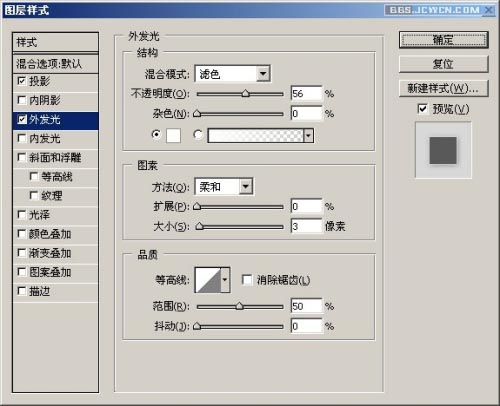Click the 复位 (Reset) button
The image size is (500, 406).
[x=443, y=64]
